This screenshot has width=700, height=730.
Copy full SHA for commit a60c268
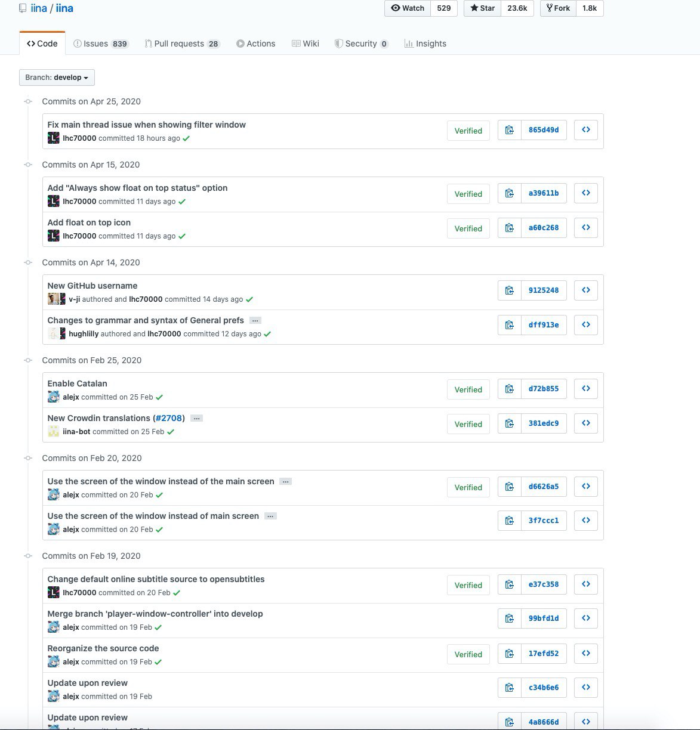click(x=509, y=228)
